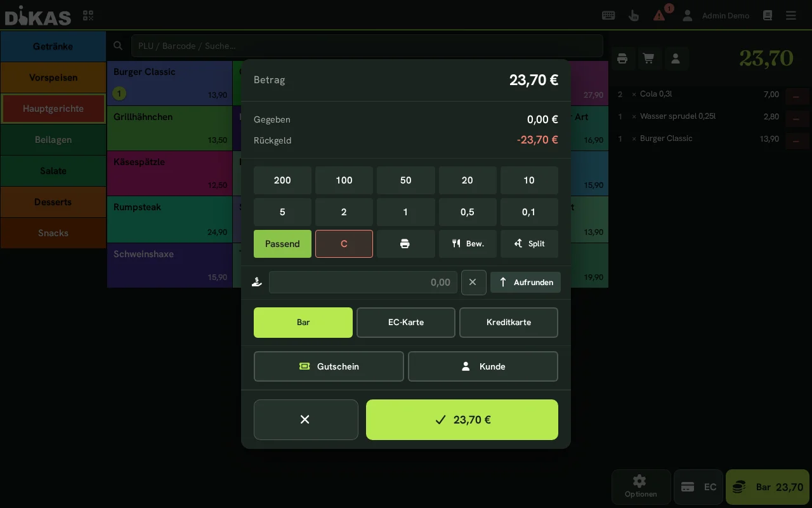Click the red C clear button
The height and width of the screenshot is (508, 812).
[344, 244]
